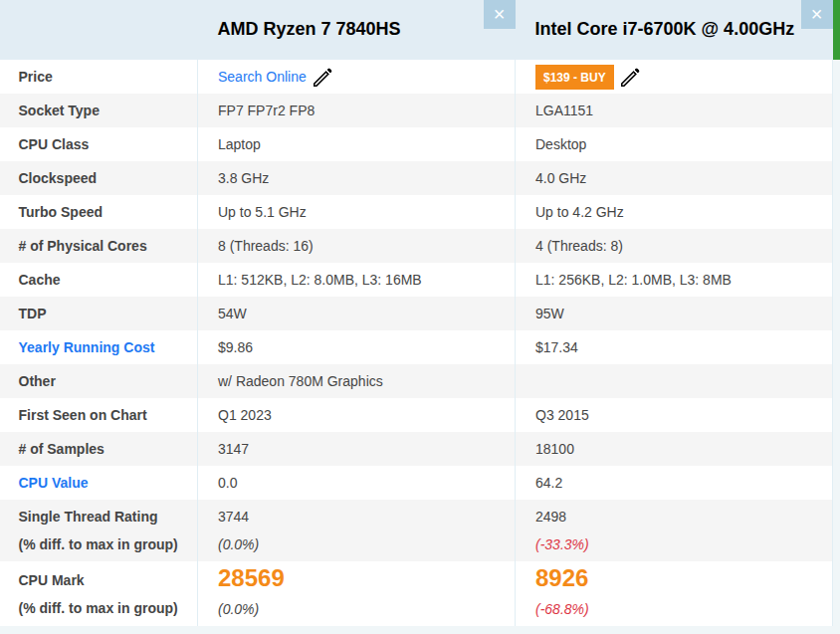Select Intel Core i7-6700K @ 4.00GHz heading
Viewport: 840px width, 634px height.
pyautogui.click(x=664, y=29)
